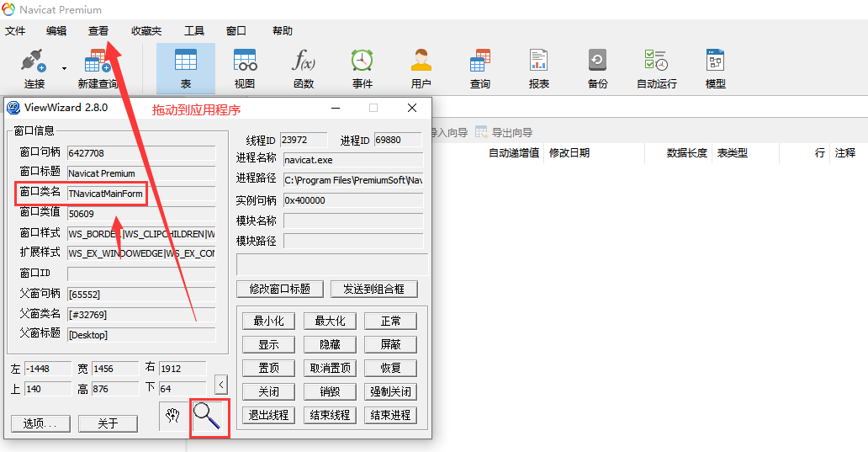Open the 文件 menu
Screen dimensions: 868x452
[15, 31]
